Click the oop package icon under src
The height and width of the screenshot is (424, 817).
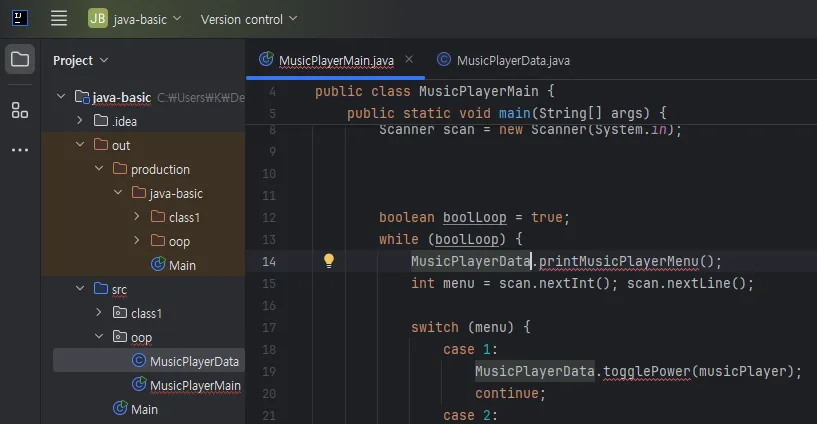[120, 336]
